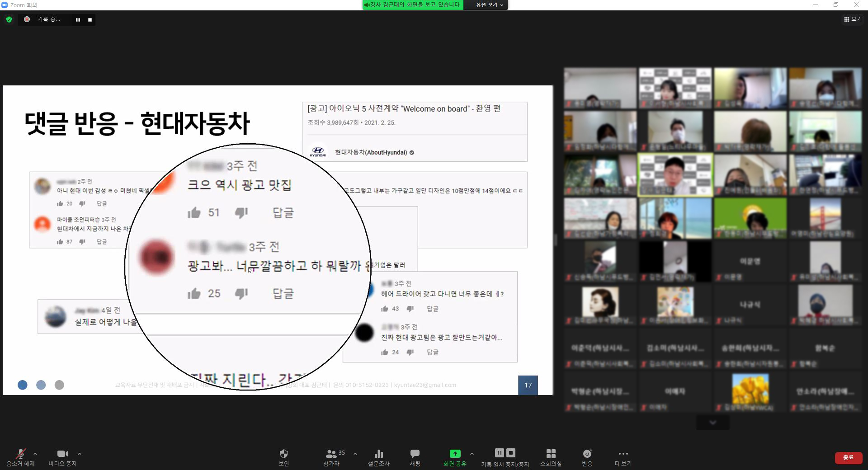Screen dimensions: 868x470
Task: Change layout with 보기 view button
Action: [x=852, y=19]
